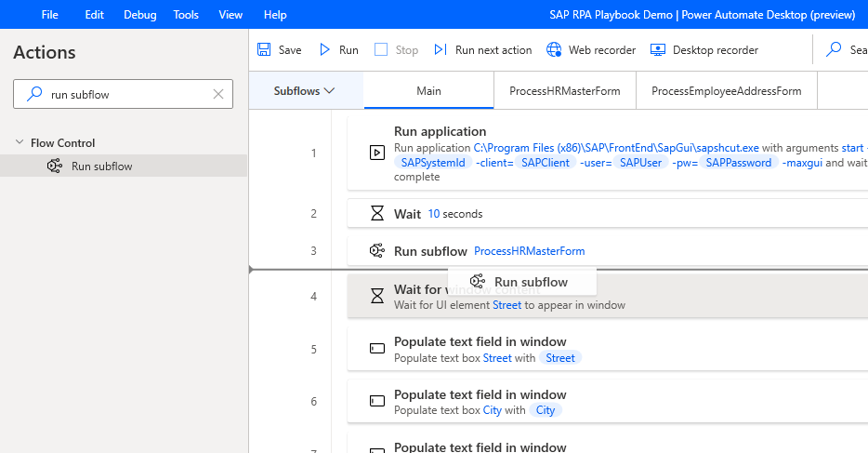Click the Run button label
The height and width of the screenshot is (453, 868).
349,50
